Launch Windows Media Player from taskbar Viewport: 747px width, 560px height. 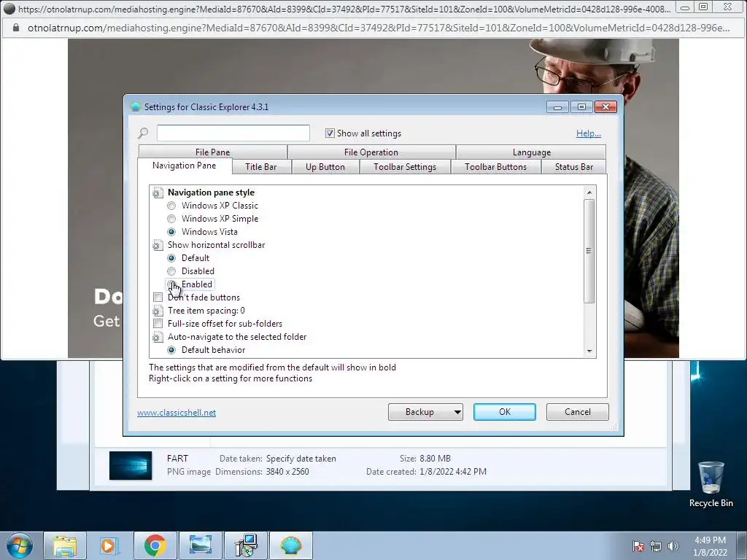tap(108, 545)
